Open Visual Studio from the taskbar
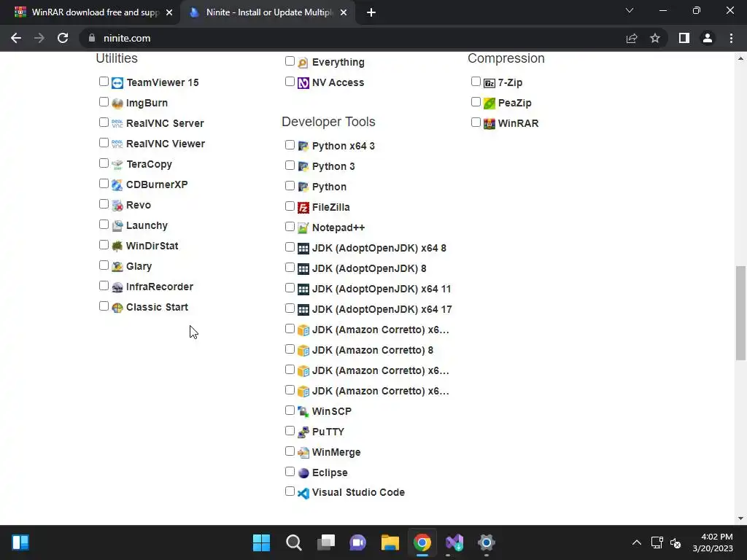 tap(454, 542)
